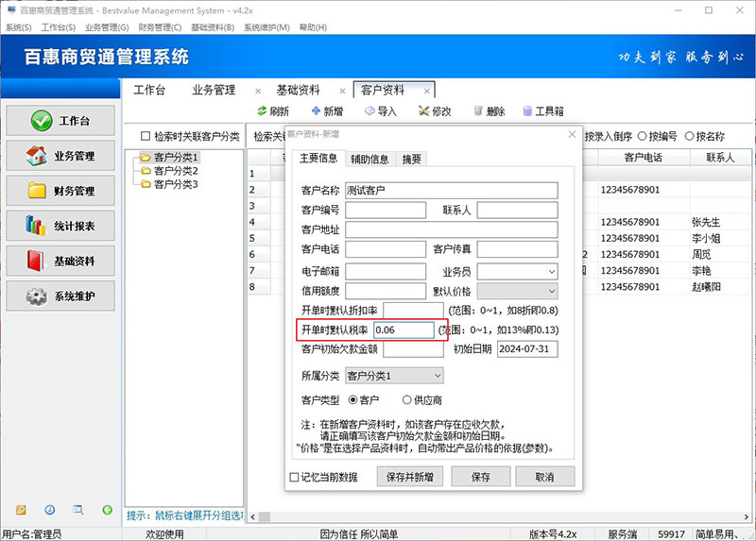Click the 取消 button in the dialog

coord(543,477)
